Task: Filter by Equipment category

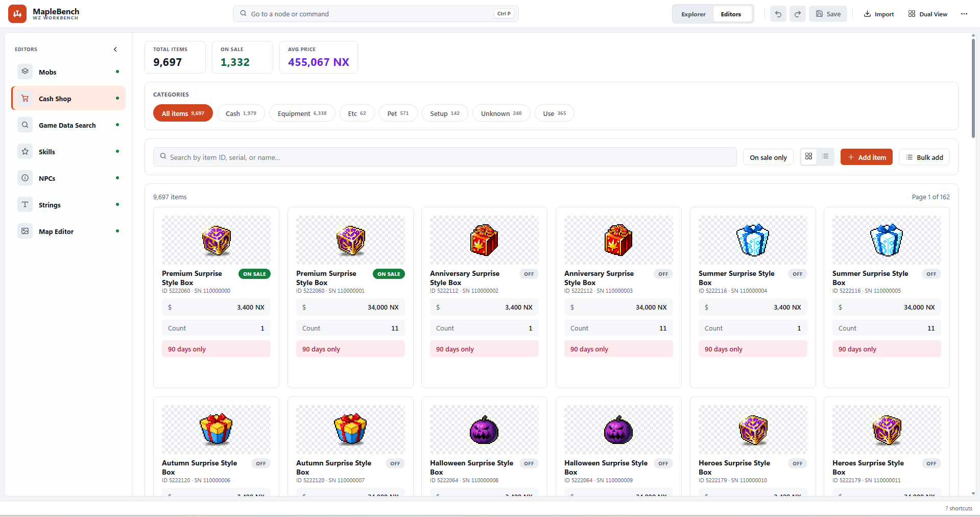Action: pos(302,113)
